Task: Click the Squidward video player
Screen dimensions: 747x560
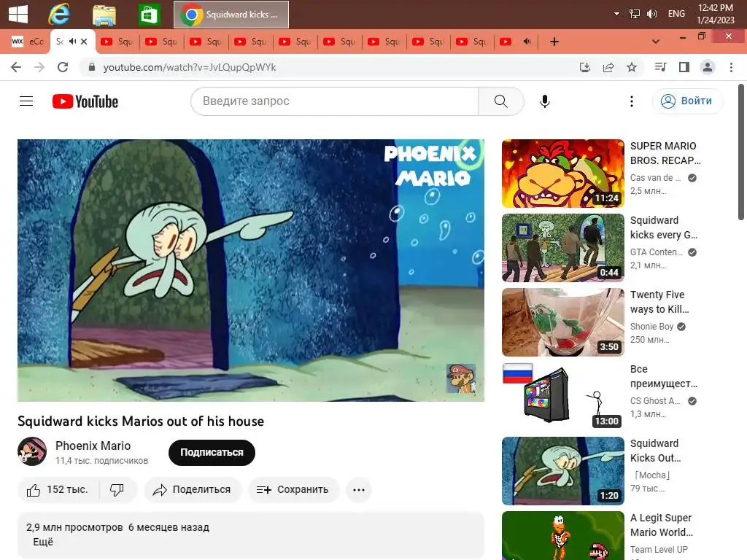Action: (251, 270)
